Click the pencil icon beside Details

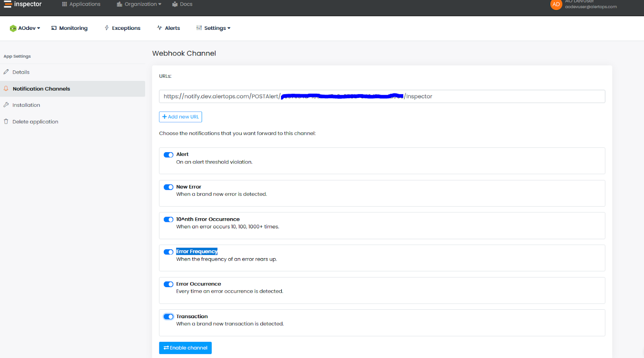tap(6, 72)
